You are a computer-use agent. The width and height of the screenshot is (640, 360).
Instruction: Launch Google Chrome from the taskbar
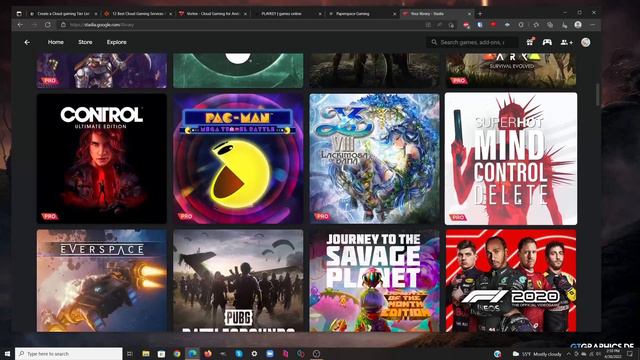[x=177, y=353]
